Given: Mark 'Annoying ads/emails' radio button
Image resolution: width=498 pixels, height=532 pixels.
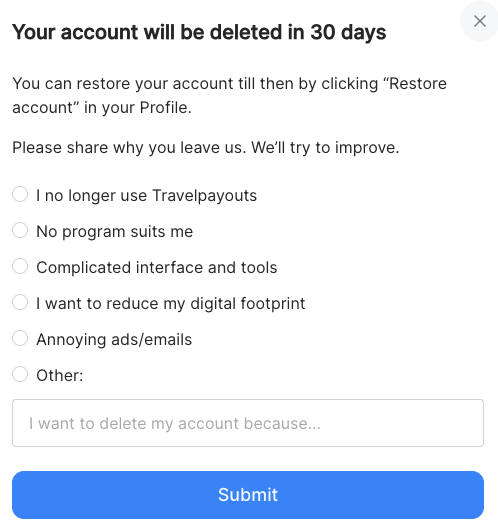Looking at the screenshot, I should coord(20,338).
